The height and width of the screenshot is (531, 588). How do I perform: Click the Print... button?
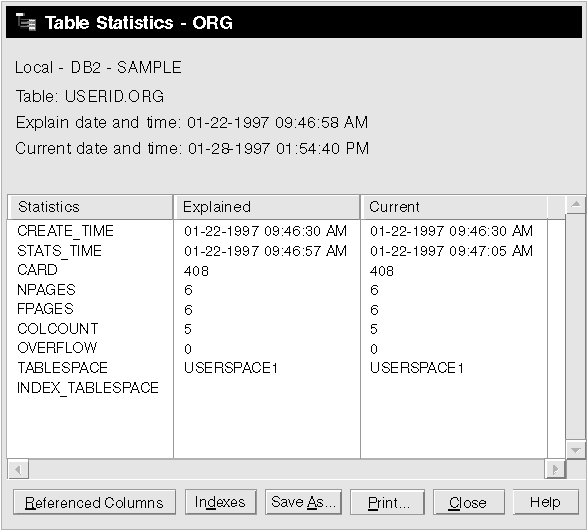(x=387, y=502)
